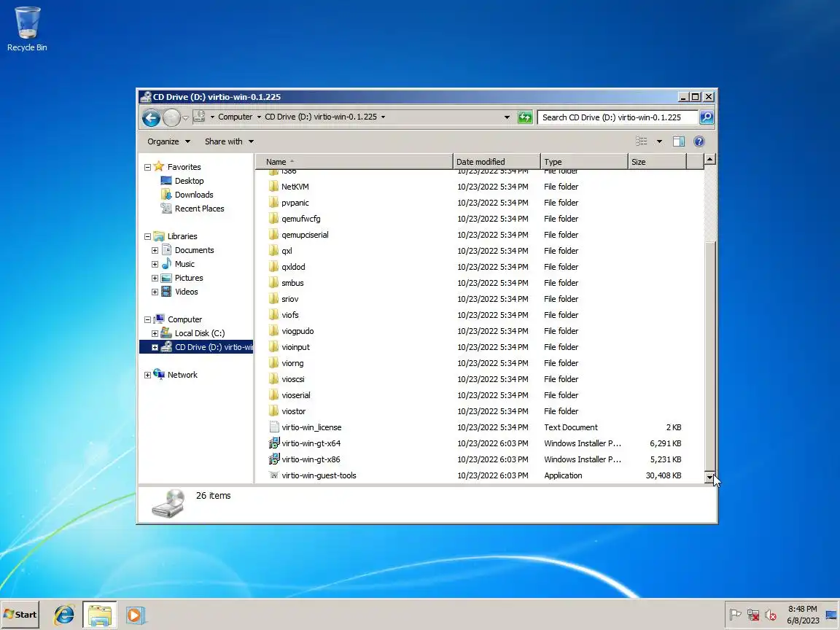
Task: Select the viorng folder name
Action: (292, 363)
